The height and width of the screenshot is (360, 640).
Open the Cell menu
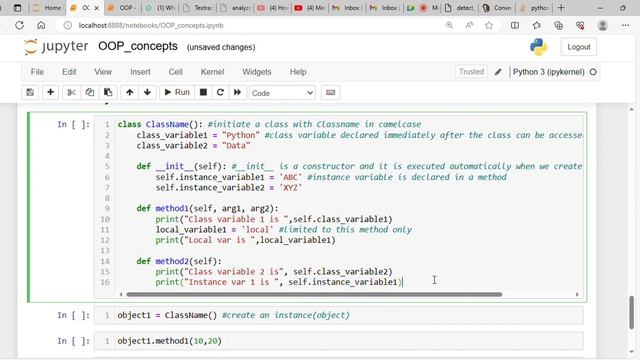(176, 72)
